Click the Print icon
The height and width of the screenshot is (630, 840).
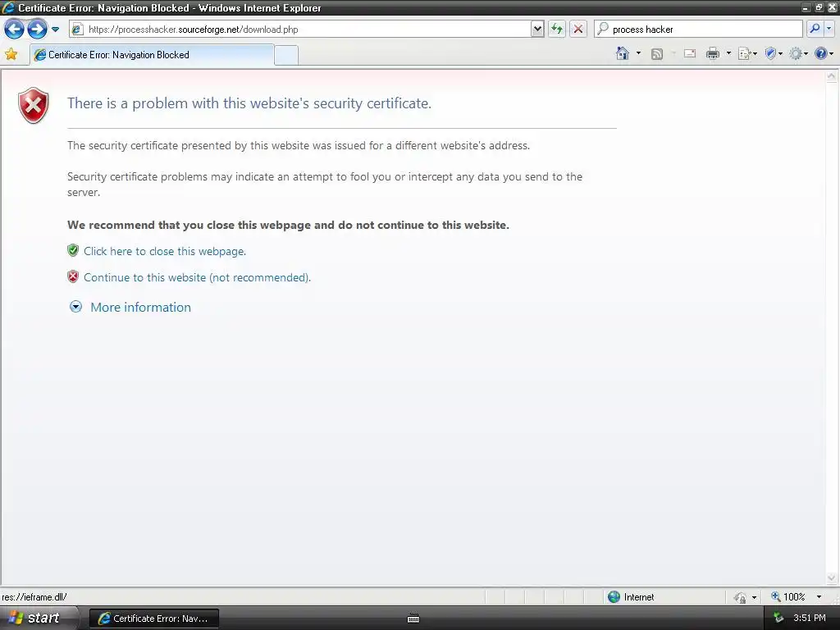(x=713, y=53)
